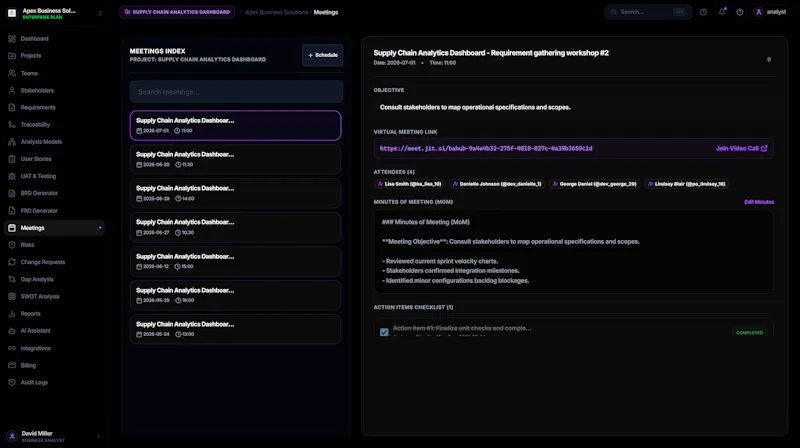Open the meeting dated 2026-06-27
Viewport: 800px width, 448px height.
[235, 227]
